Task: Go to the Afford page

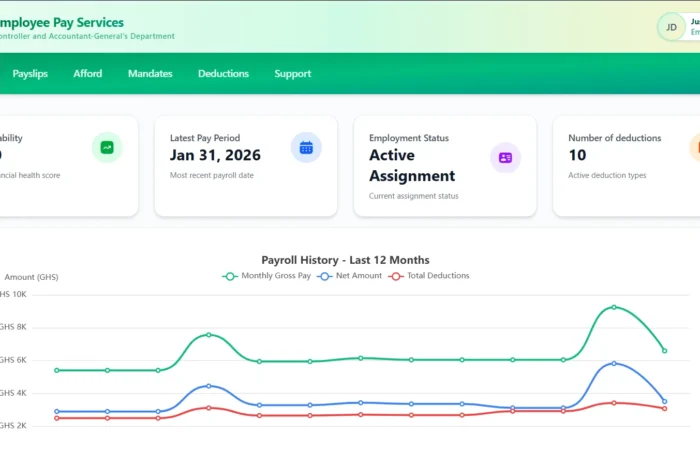Action: tap(88, 73)
